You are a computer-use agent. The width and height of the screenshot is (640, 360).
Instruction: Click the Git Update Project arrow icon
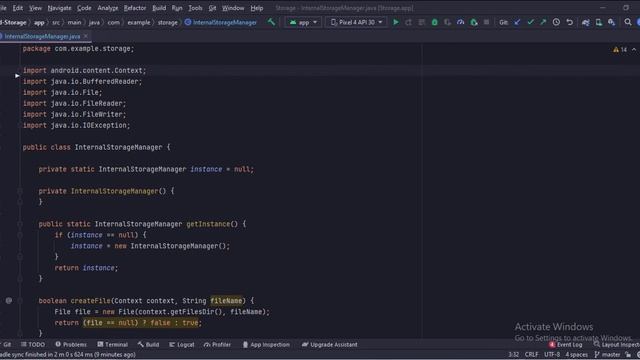[x=517, y=22]
